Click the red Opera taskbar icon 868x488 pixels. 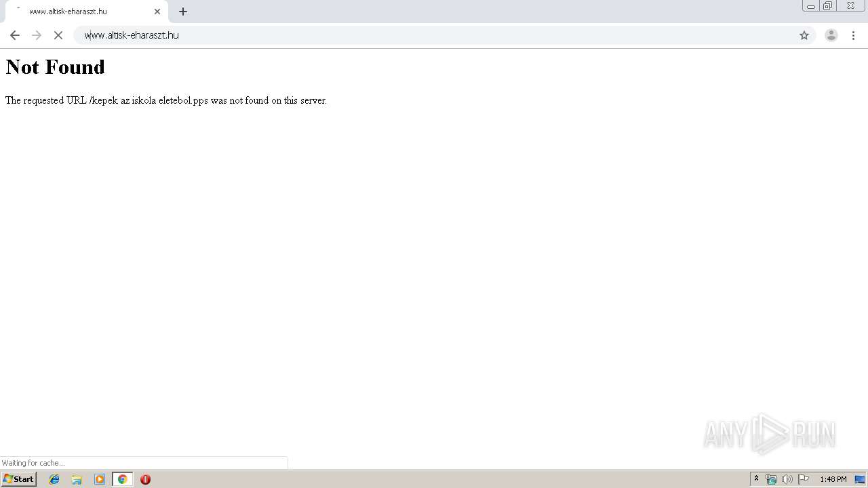[145, 479]
